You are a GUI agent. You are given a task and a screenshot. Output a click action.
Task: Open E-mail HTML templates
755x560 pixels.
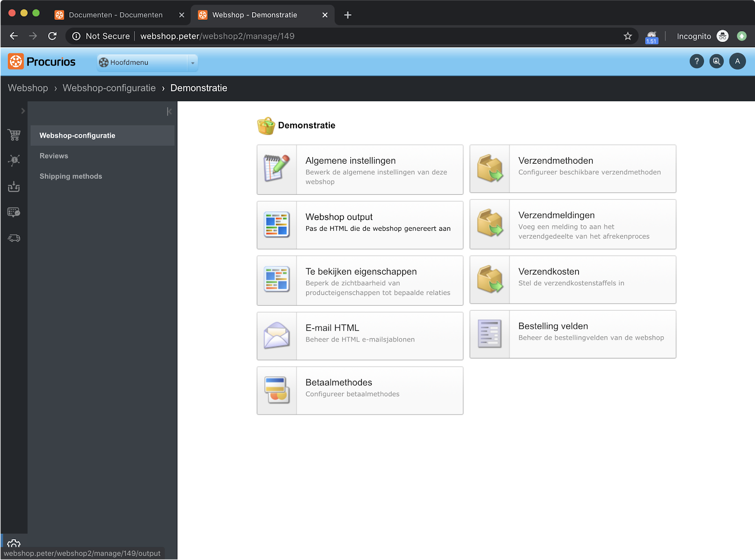point(332,328)
